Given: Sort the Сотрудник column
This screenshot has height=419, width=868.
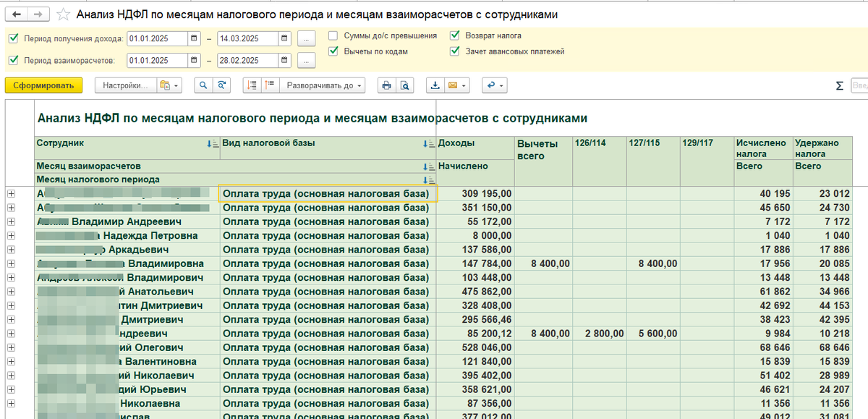Looking at the screenshot, I should pyautogui.click(x=210, y=143).
